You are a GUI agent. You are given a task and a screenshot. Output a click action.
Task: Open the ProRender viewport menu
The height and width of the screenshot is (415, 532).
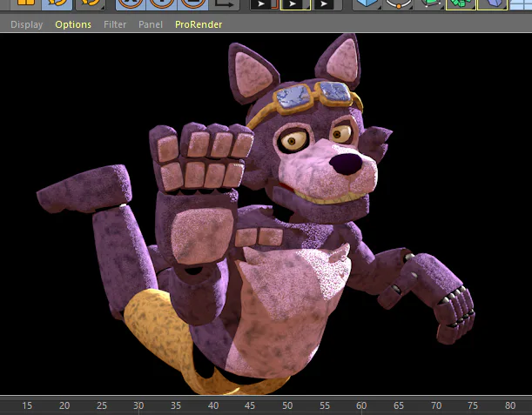coord(199,24)
